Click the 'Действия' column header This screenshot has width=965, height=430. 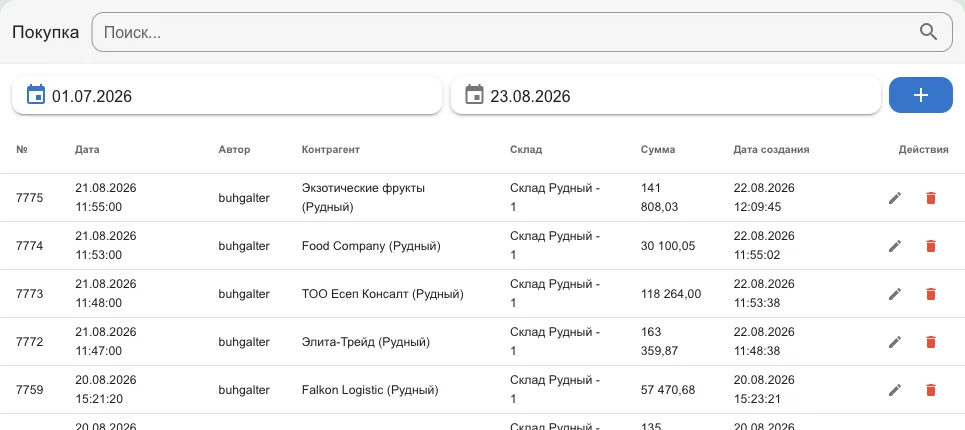[923, 149]
